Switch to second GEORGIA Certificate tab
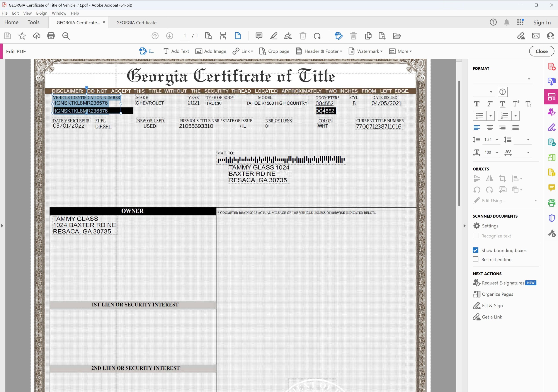This screenshot has width=558, height=392. 138,23
